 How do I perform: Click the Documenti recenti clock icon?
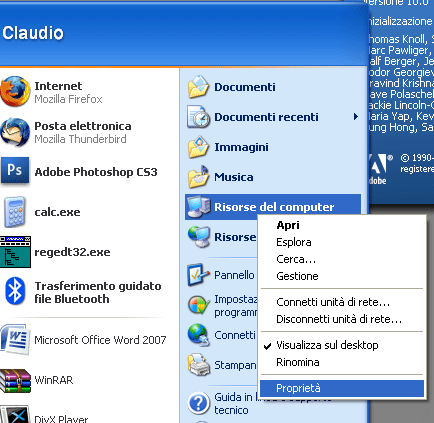(x=198, y=117)
